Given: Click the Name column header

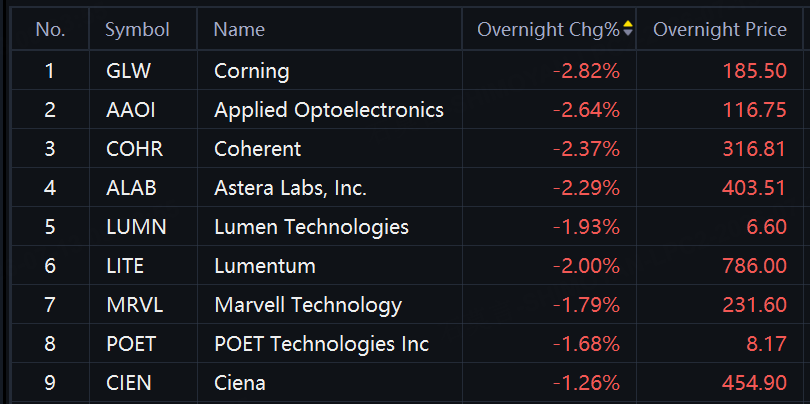Looking at the screenshot, I should click(239, 29).
